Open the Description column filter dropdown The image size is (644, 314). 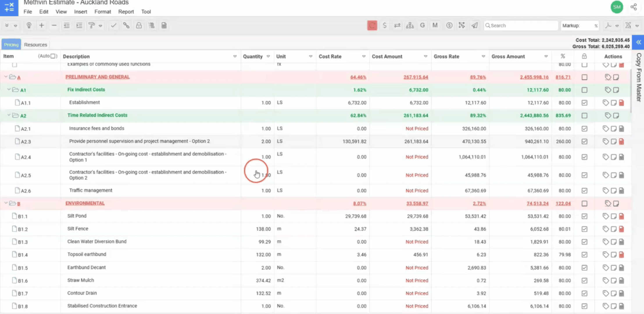pyautogui.click(x=235, y=56)
